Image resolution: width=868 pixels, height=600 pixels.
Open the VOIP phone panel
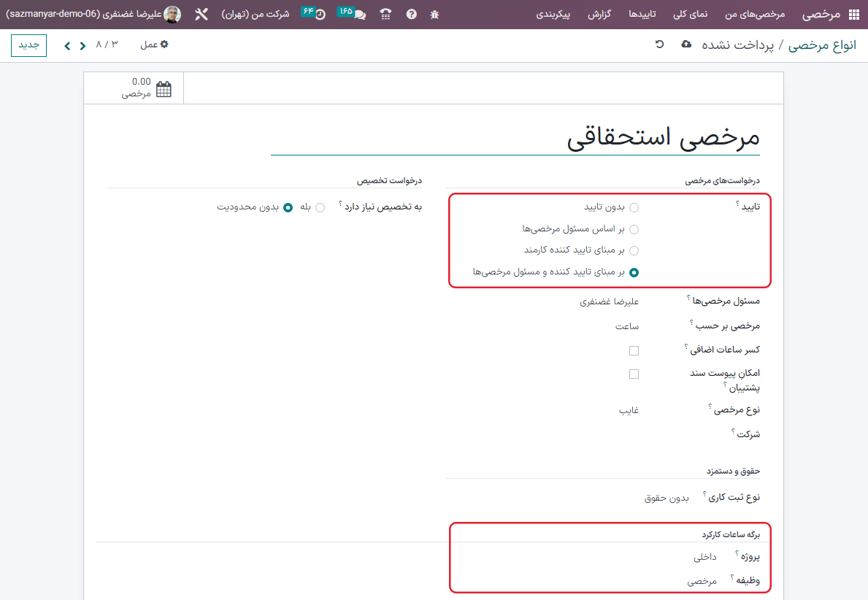(386, 13)
